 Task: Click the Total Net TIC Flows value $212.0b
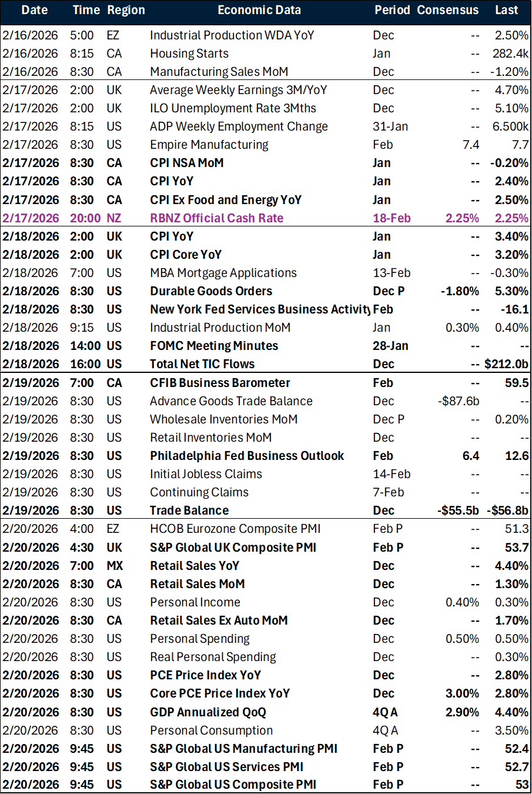(x=506, y=363)
